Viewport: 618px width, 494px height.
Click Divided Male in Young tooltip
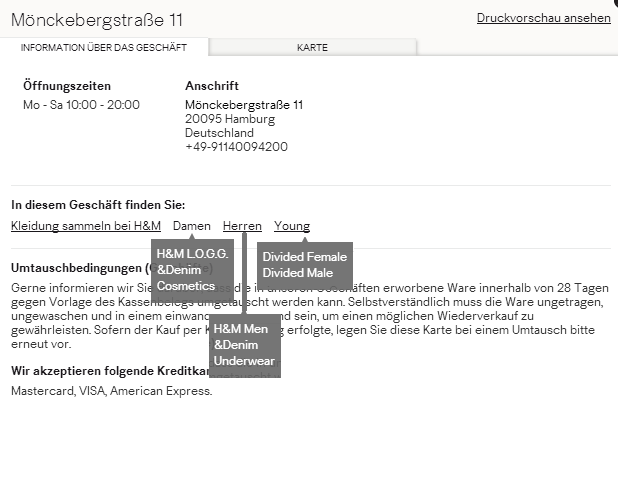pyautogui.click(x=298, y=273)
